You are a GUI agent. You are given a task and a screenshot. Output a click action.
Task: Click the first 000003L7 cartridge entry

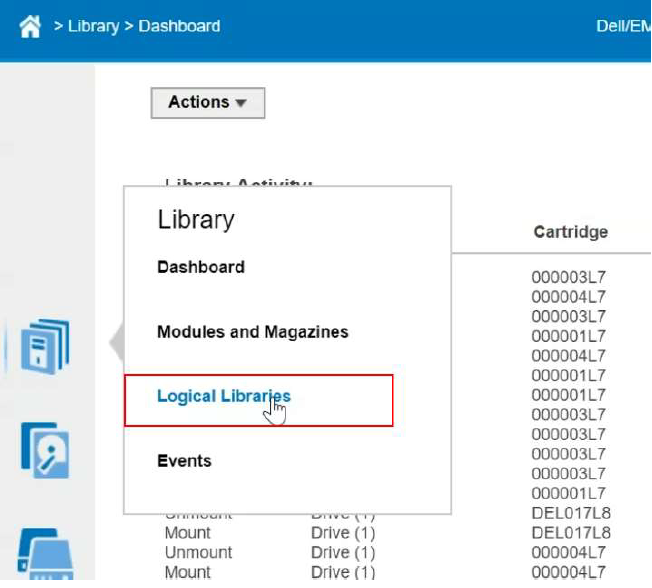coord(568,277)
